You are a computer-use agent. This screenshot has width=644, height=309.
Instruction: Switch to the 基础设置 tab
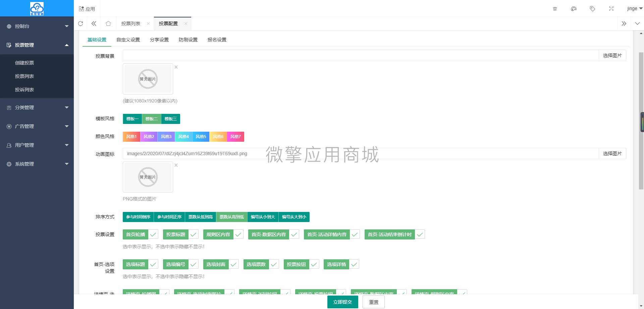[x=97, y=40]
